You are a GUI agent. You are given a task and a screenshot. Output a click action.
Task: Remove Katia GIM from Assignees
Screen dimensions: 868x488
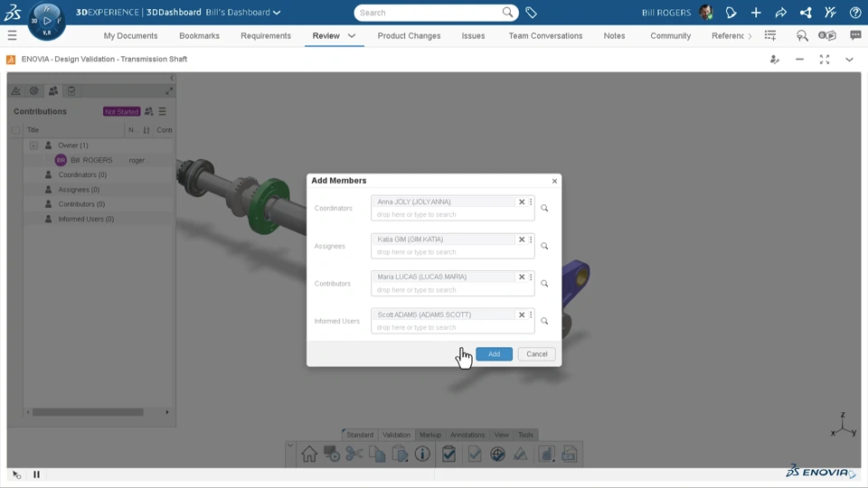tap(522, 239)
